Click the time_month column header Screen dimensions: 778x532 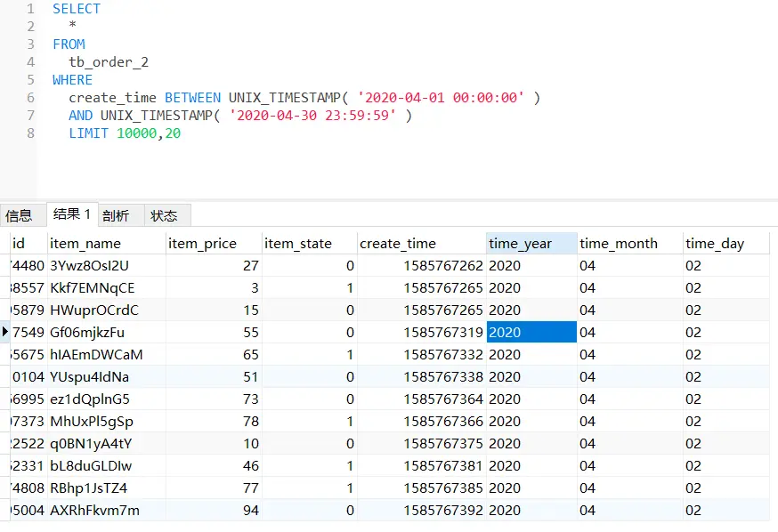click(x=629, y=244)
